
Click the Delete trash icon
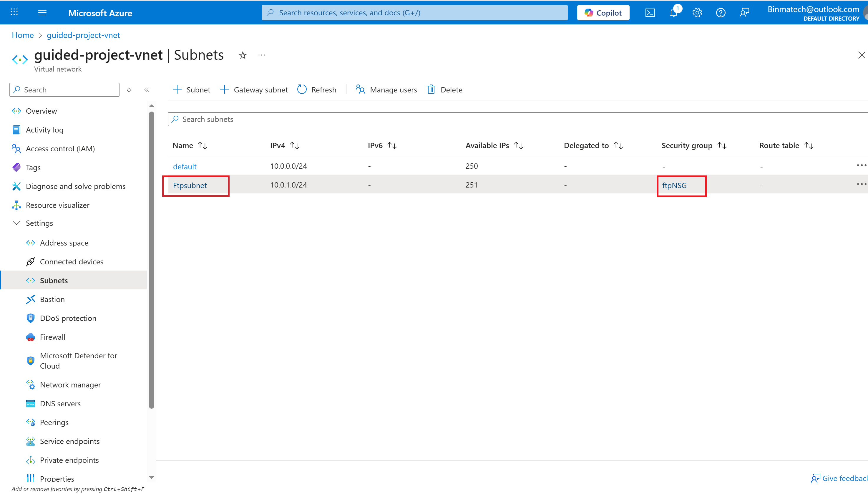point(431,89)
